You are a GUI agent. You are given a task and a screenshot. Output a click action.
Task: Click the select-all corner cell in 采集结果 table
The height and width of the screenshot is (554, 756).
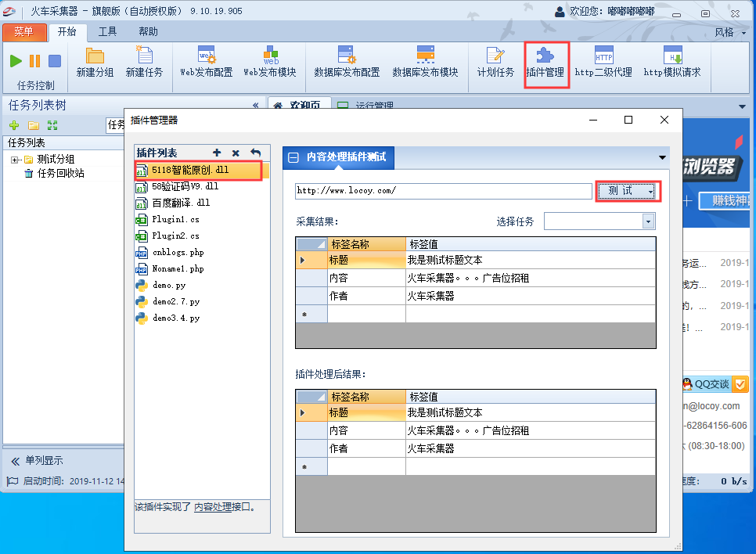(312, 244)
